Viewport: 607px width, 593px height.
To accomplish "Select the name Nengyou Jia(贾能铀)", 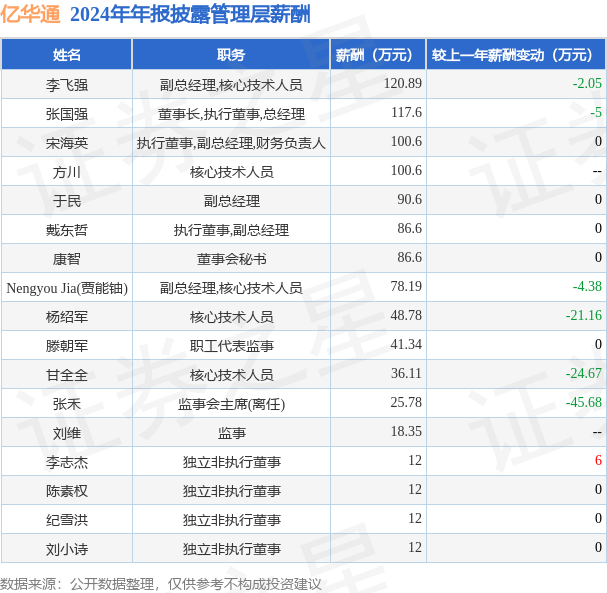I will pyautogui.click(x=67, y=288).
